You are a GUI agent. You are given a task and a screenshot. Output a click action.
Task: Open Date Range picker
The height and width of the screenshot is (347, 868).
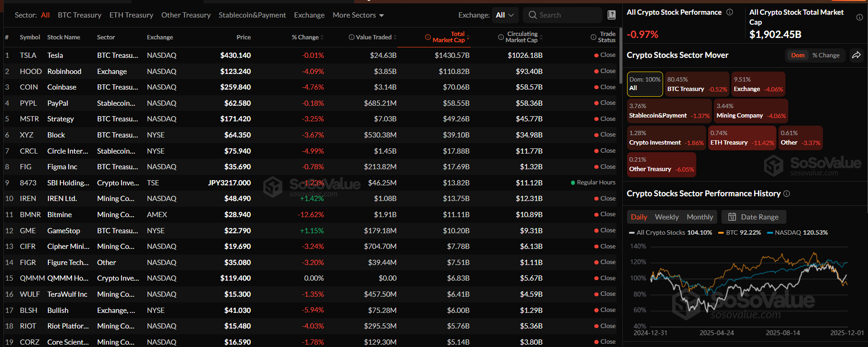point(754,217)
